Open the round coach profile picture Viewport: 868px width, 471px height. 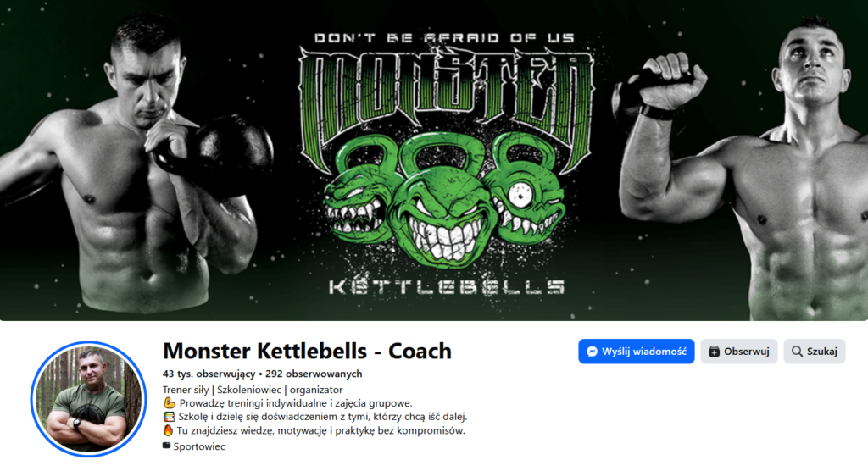point(88,399)
